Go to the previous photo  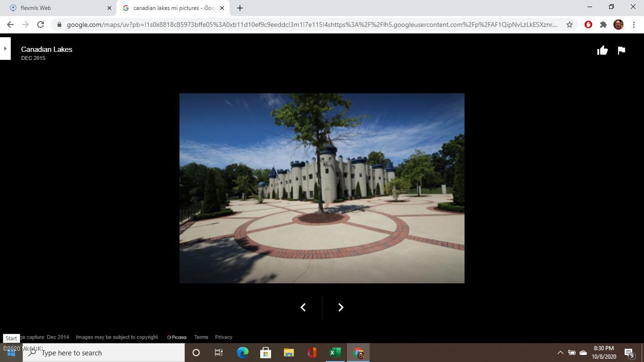[303, 307]
